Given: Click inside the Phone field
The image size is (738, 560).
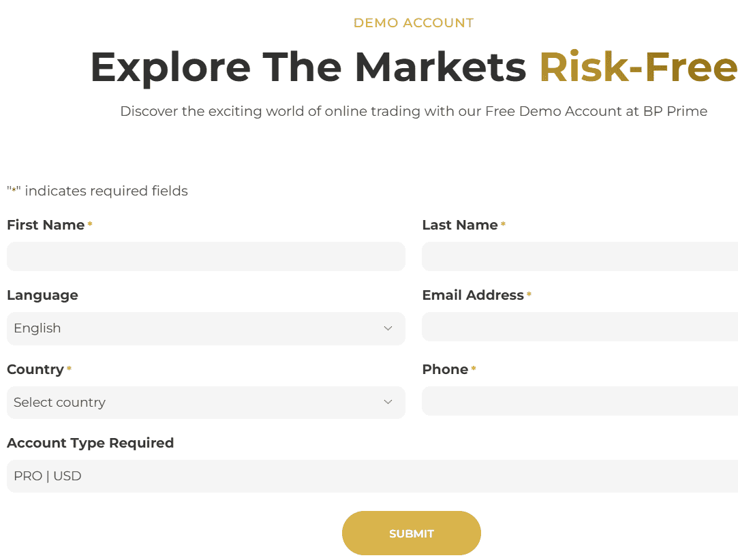Looking at the screenshot, I should coord(579,401).
